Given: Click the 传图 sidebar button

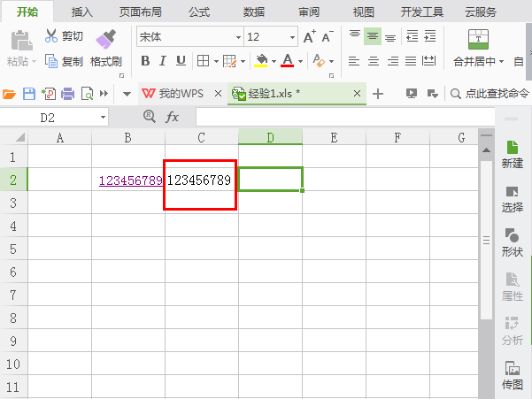Looking at the screenshot, I should coord(512,376).
